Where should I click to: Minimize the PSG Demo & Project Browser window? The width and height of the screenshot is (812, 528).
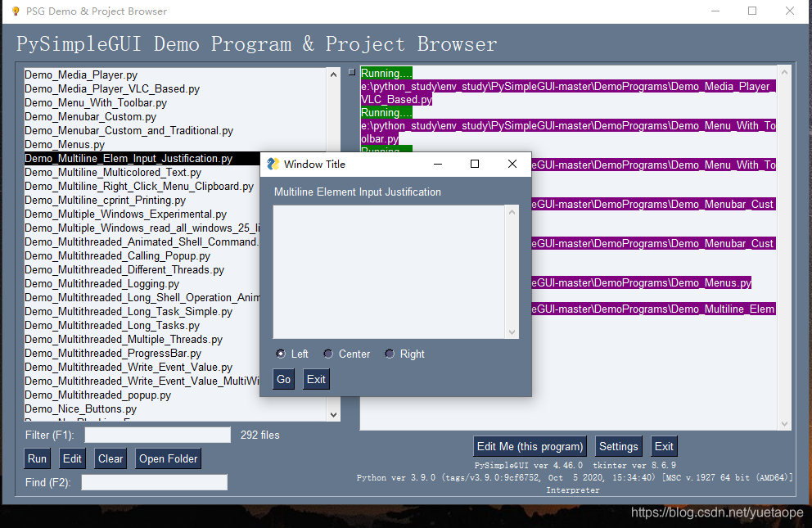coord(715,11)
